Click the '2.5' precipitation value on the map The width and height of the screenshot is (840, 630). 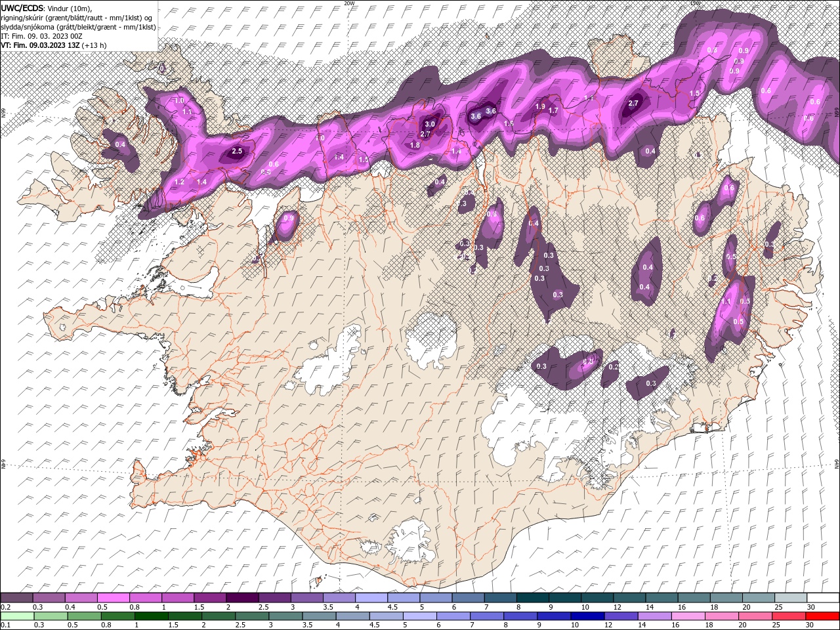coord(237,152)
